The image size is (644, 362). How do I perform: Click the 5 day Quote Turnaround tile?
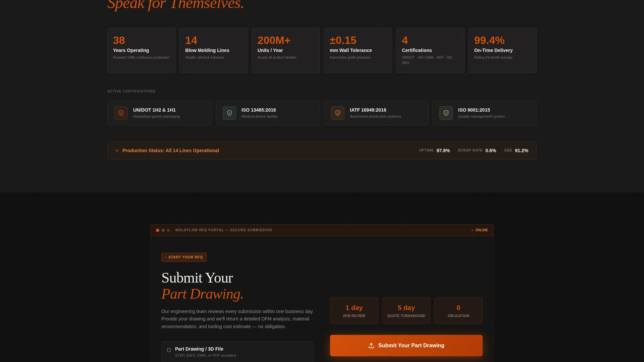[x=406, y=311]
